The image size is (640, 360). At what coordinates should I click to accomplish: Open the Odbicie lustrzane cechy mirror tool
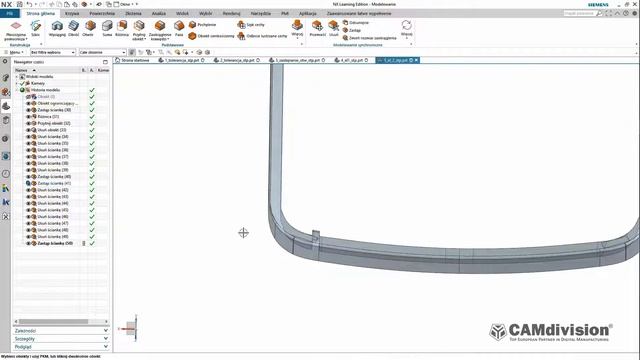click(x=262, y=36)
